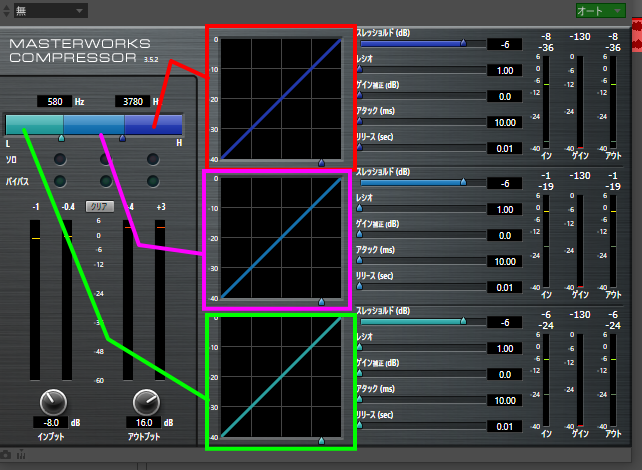Click the mid band gain value 0.0

tap(504, 235)
